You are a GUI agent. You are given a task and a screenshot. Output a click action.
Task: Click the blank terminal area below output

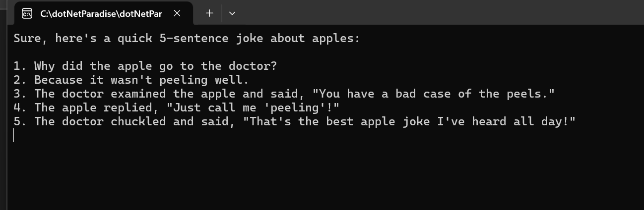coord(322,173)
